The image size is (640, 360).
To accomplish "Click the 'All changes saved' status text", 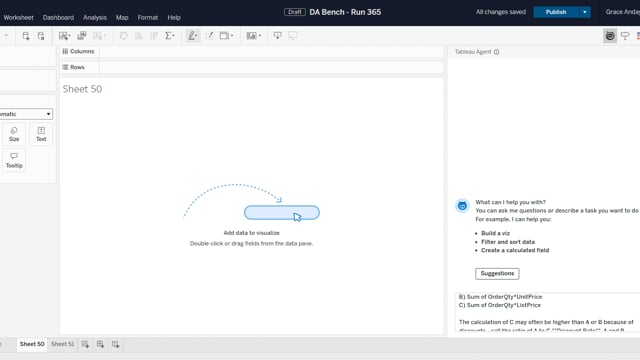I will point(501,12).
